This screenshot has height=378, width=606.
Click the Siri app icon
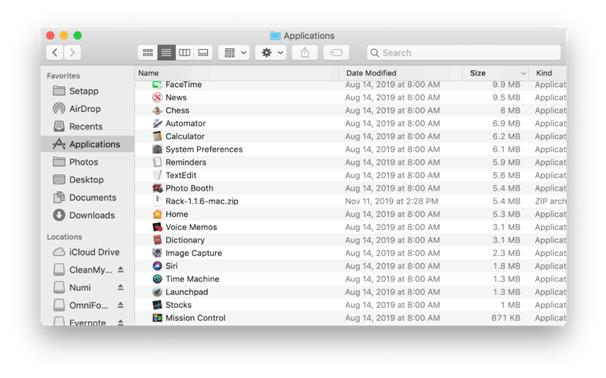point(157,266)
